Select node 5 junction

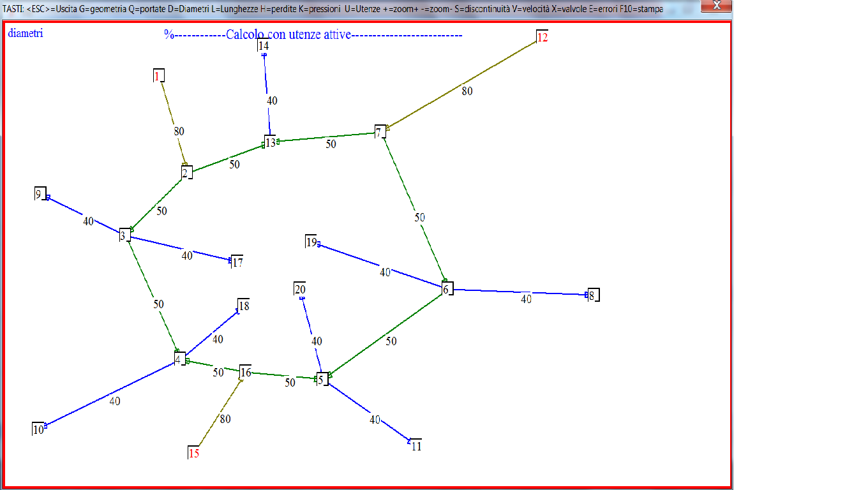point(323,379)
